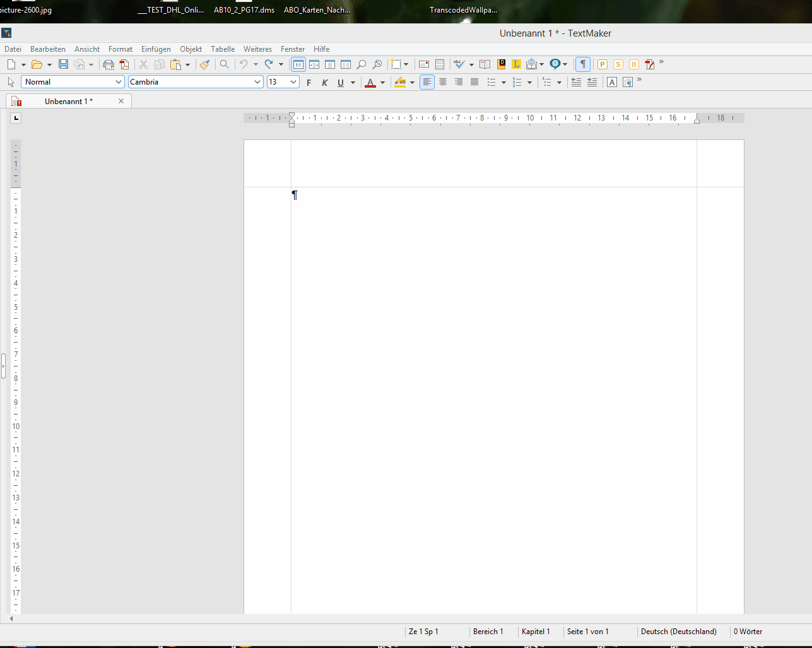Close the Unbenannt 1 document tab
Image resolution: width=812 pixels, height=648 pixels.
[121, 101]
